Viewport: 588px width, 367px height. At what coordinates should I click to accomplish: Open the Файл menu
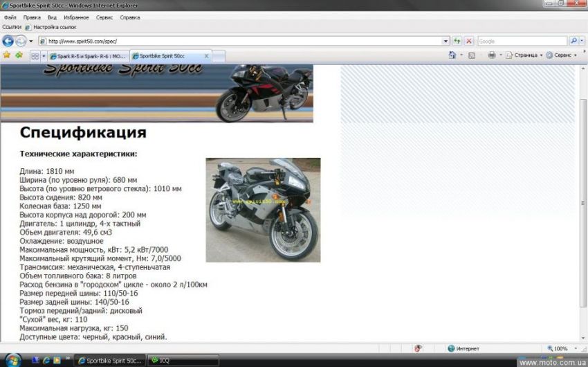click(10, 17)
